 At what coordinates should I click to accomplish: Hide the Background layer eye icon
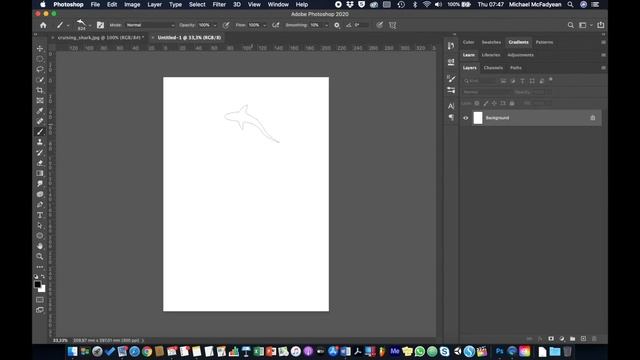pos(466,118)
